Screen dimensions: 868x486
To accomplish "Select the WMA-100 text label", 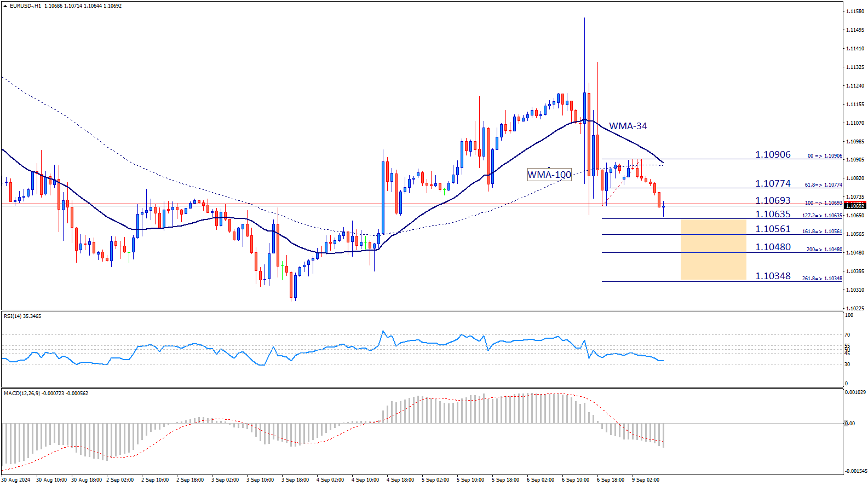I will pyautogui.click(x=549, y=175).
